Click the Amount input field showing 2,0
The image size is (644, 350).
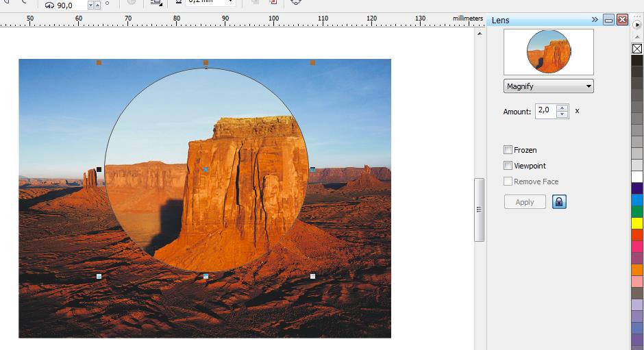[546, 111]
